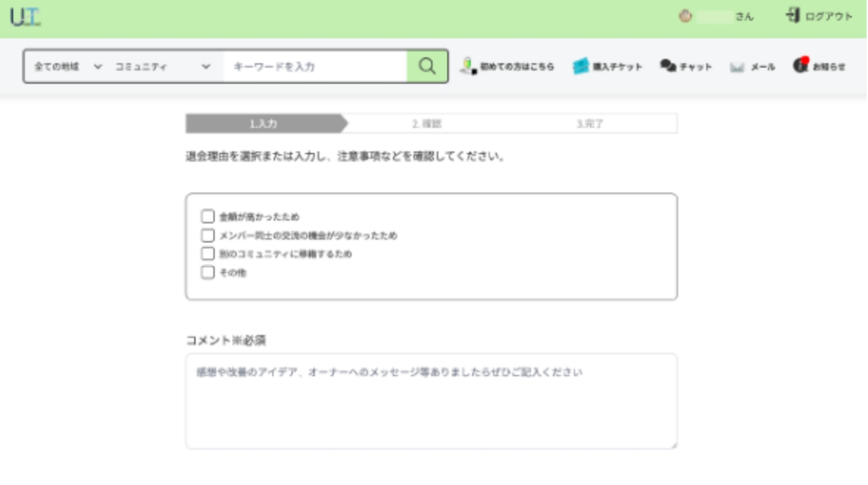Viewport: 868px width, 485px height.
Task: Open the コミュニティ category dropdown
Action: [x=162, y=66]
